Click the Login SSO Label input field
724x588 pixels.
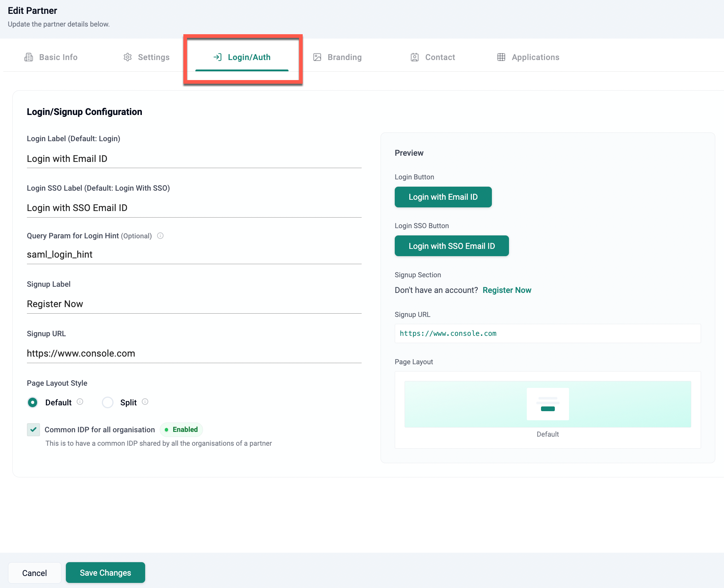[x=194, y=208]
